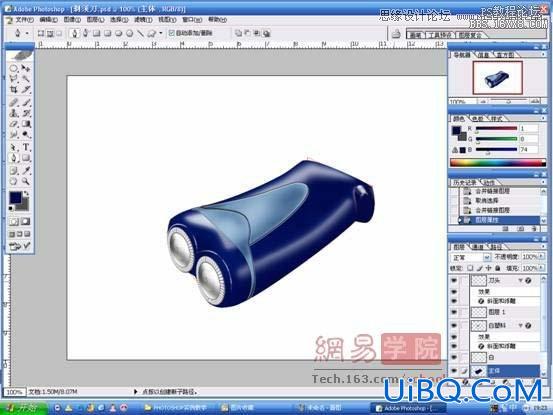Toggle lock transparent pixels option
The image size is (553, 415).
[x=470, y=268]
